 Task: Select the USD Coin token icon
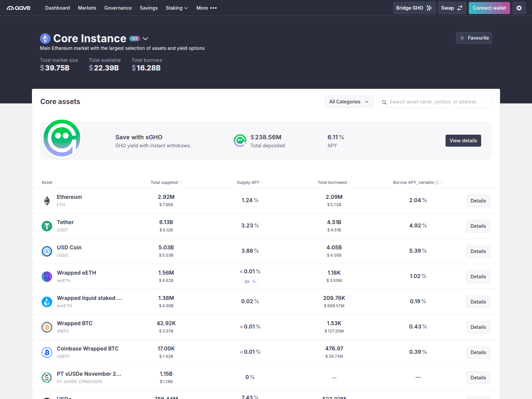click(47, 251)
